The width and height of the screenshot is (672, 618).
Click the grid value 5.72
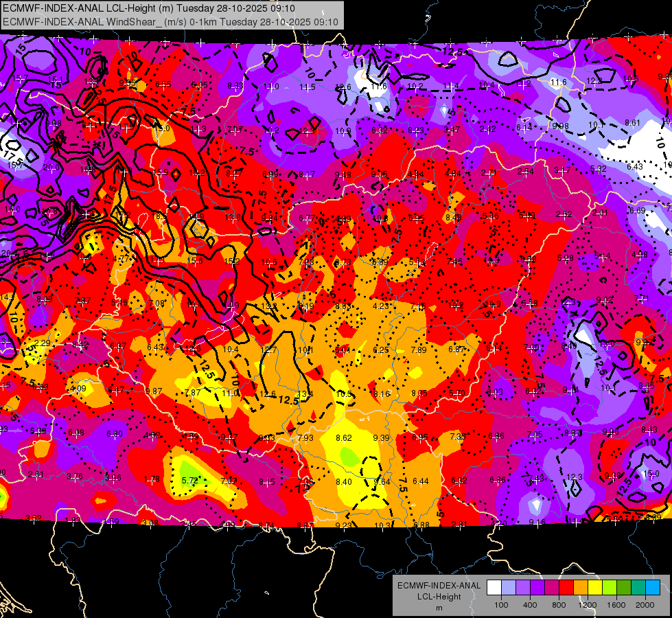[189, 481]
